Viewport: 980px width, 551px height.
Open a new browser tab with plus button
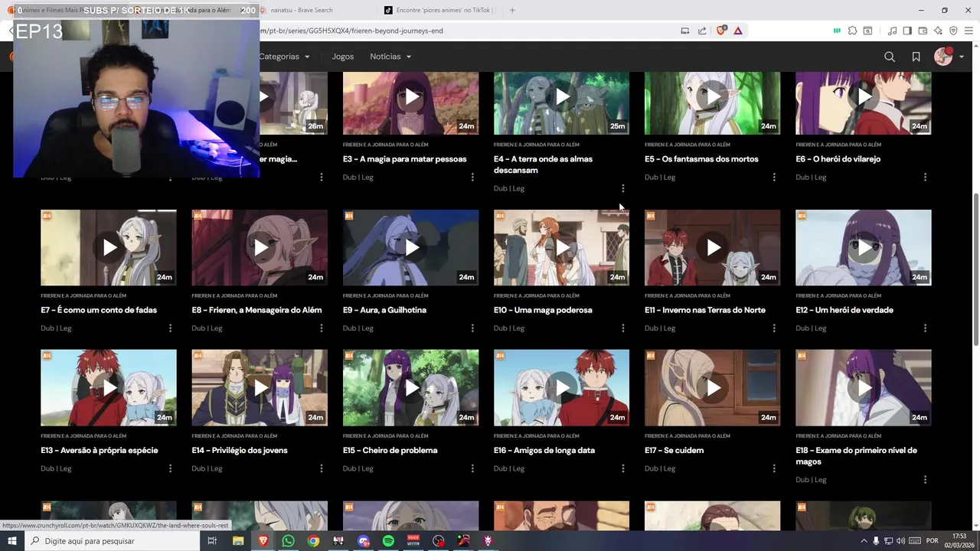tap(512, 10)
